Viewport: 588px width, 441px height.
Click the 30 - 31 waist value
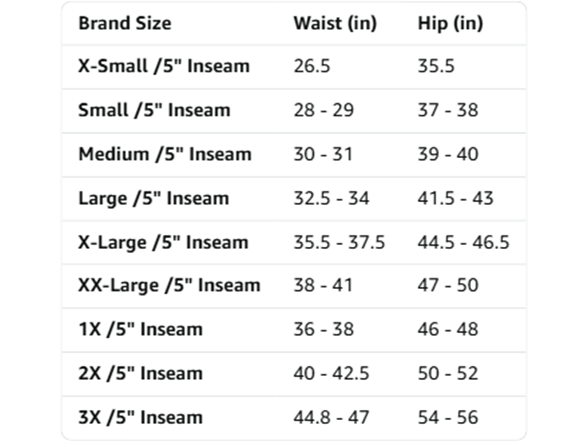[323, 154]
